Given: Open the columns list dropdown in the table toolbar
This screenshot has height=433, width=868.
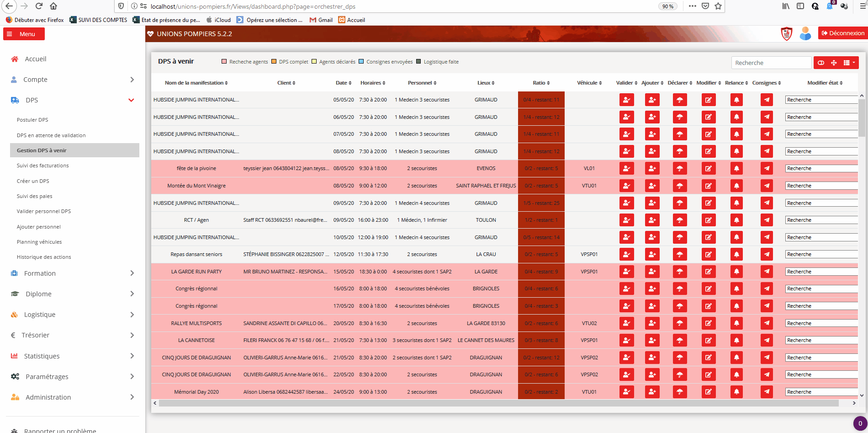Looking at the screenshot, I should point(849,63).
